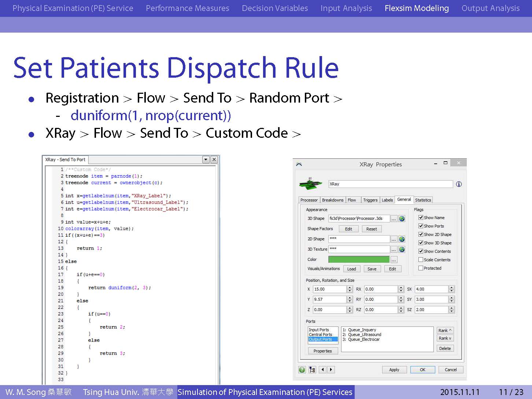Click the globe icon beside 3D Texture field
This screenshot has height=399, width=532.
[x=402, y=250]
